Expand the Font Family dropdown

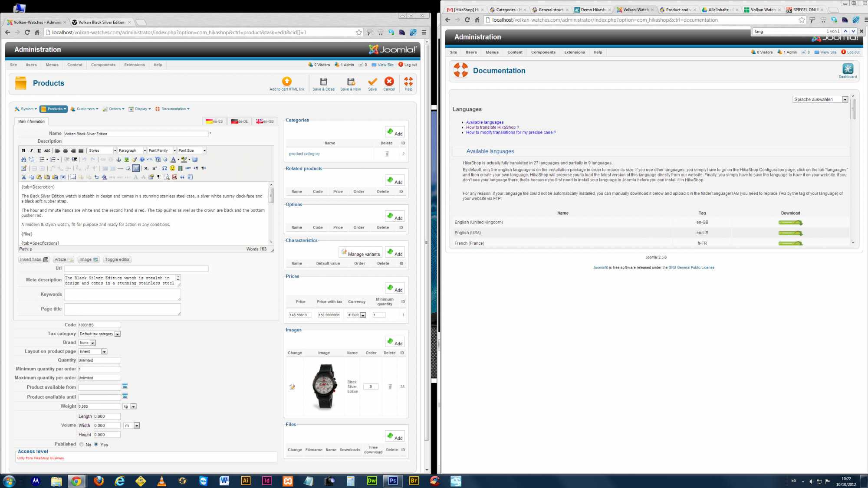(174, 151)
